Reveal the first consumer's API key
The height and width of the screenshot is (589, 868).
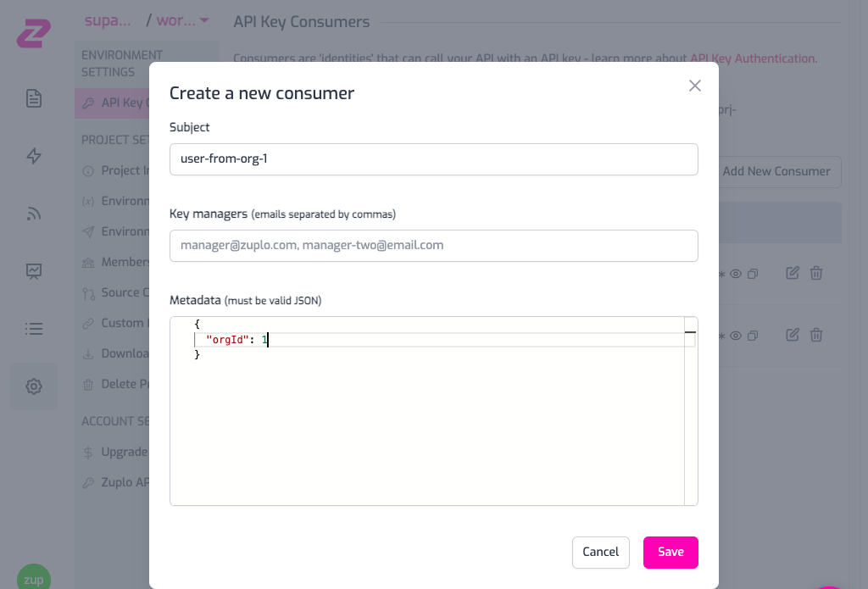tap(736, 274)
